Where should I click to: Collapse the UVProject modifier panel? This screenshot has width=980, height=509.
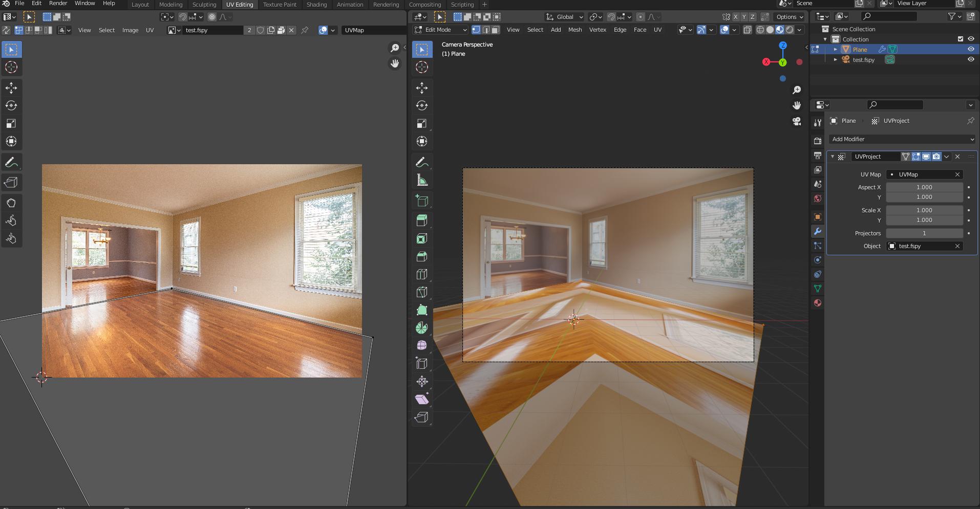833,157
